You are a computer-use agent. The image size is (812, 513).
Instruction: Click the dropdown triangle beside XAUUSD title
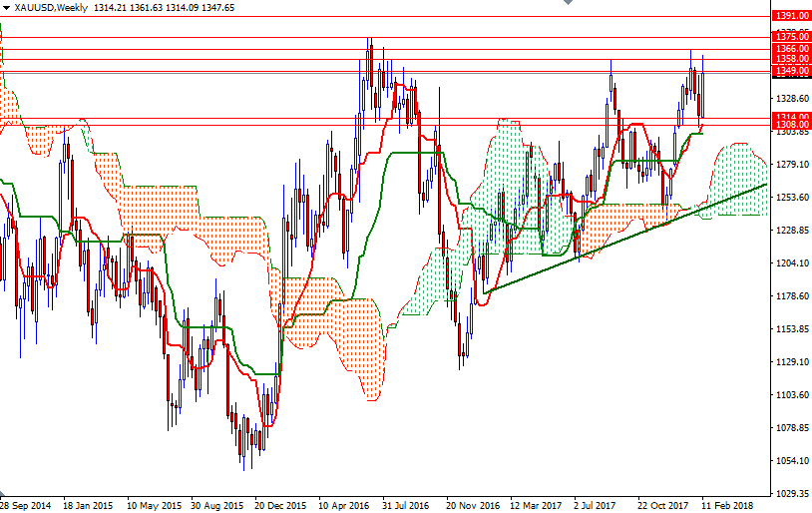[x=6, y=8]
